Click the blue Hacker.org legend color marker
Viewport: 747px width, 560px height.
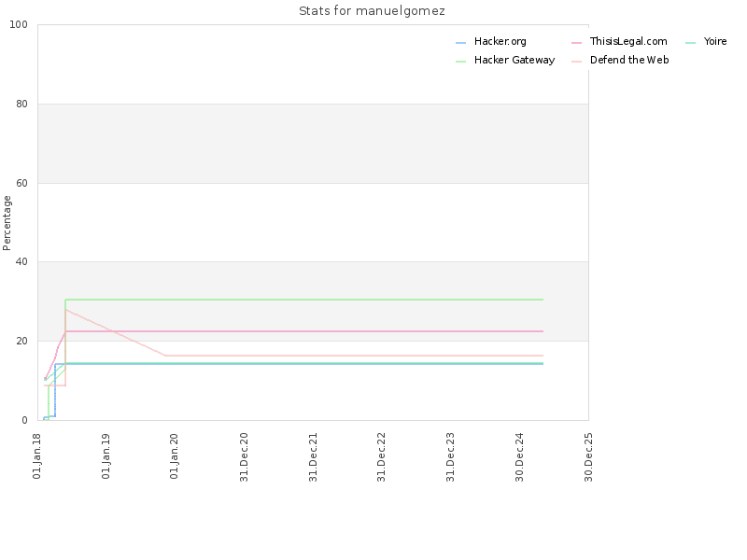point(460,43)
